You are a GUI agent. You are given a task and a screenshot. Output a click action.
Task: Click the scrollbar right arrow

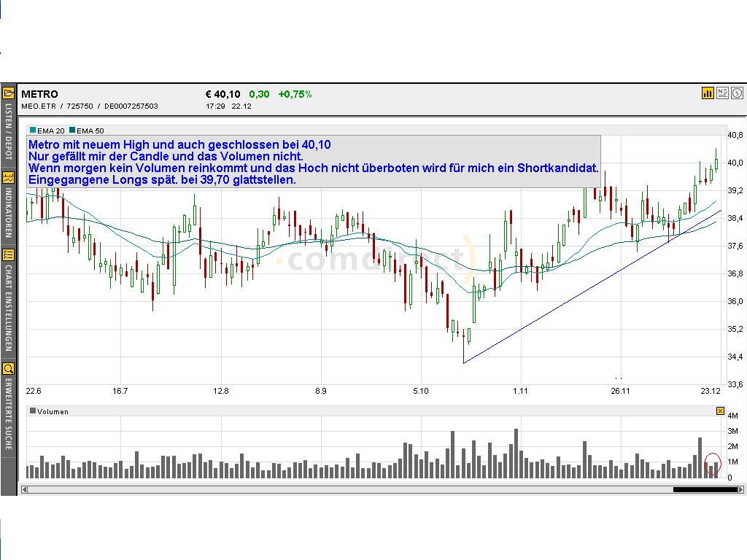click(x=740, y=489)
